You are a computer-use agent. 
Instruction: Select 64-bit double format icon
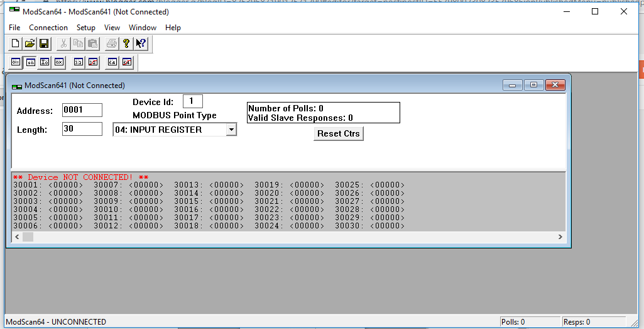112,62
